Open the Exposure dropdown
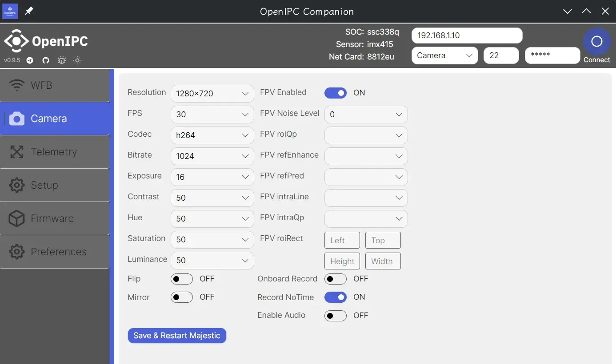616x364 pixels. point(212,177)
